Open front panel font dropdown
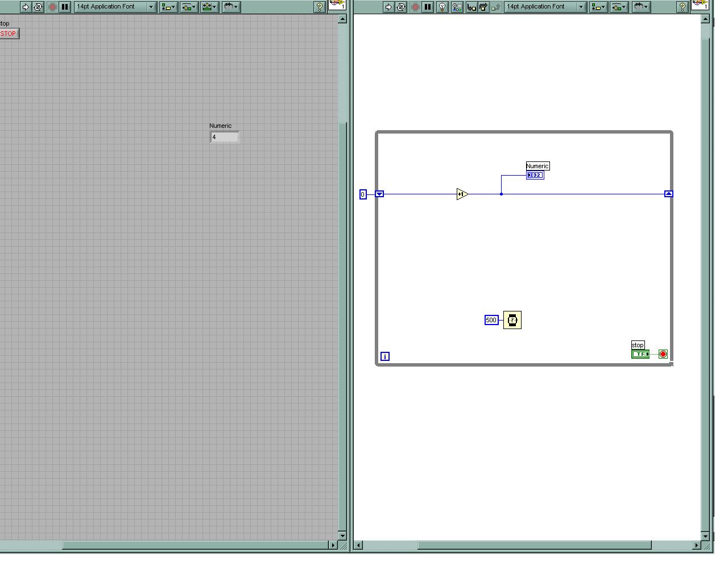 click(x=115, y=7)
